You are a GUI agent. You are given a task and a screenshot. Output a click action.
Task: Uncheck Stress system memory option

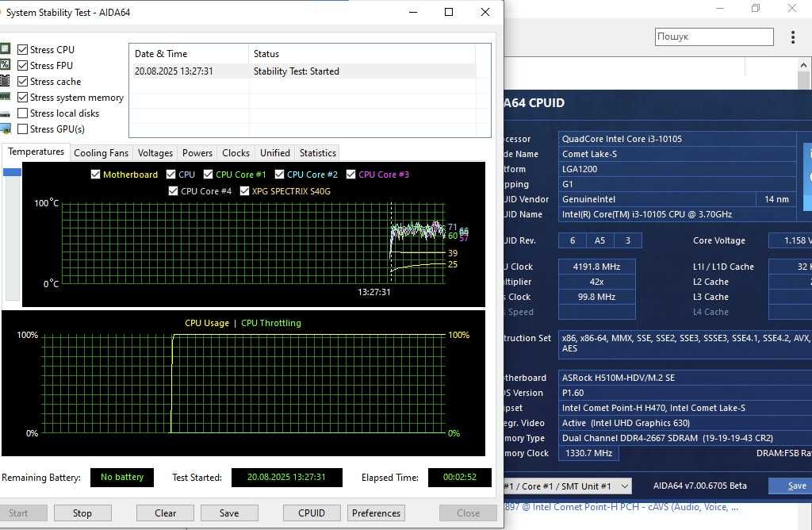22,98
